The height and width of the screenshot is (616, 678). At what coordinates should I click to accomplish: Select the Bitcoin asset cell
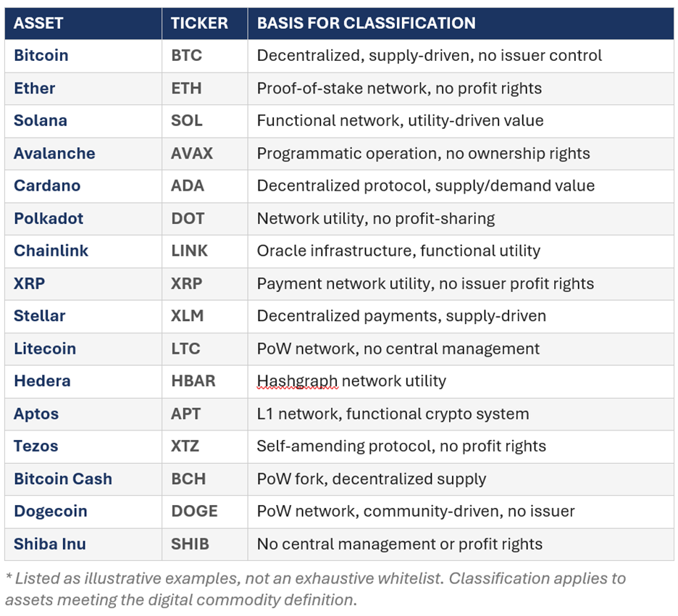tap(41, 56)
